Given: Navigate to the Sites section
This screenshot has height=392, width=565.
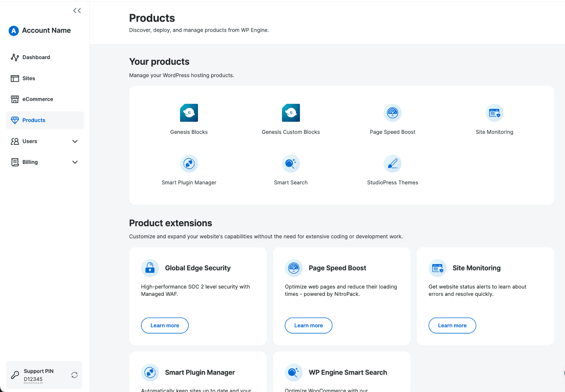Looking at the screenshot, I should pyautogui.click(x=28, y=78).
